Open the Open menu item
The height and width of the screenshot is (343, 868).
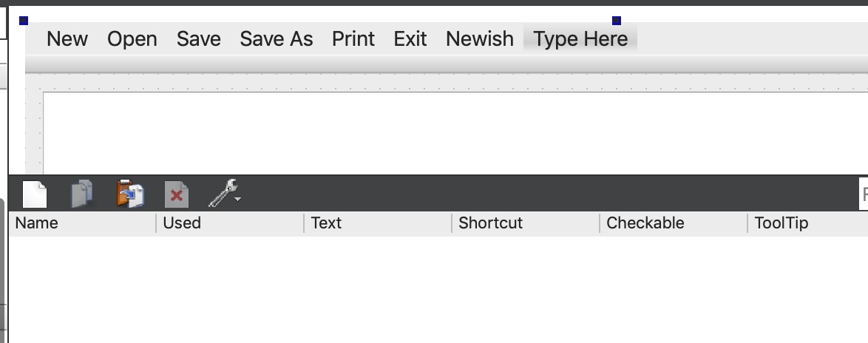[x=132, y=39]
